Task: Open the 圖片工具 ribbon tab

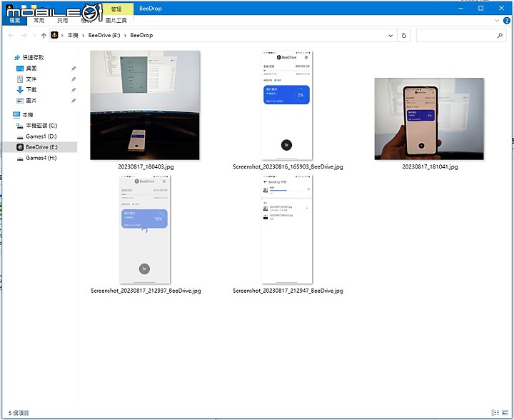Action: point(116,20)
